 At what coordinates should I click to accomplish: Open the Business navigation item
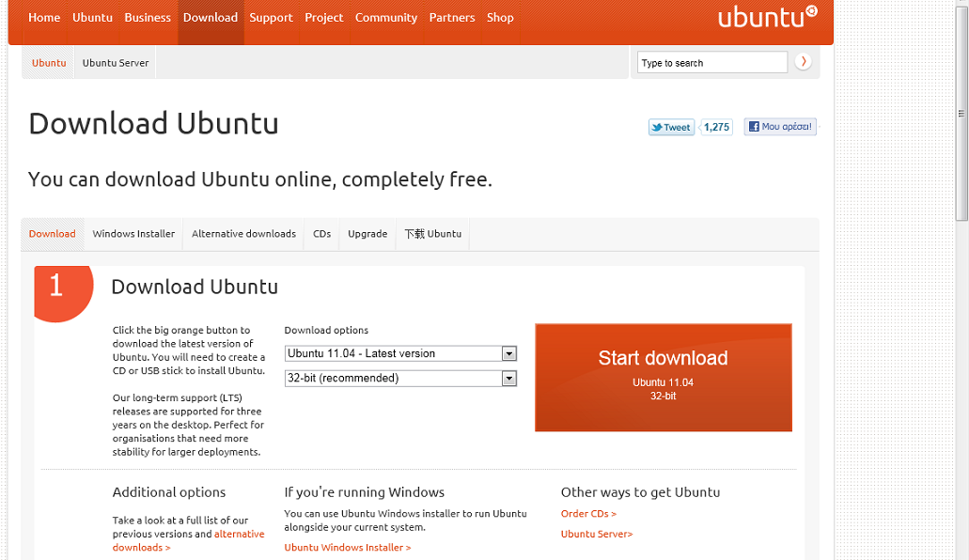coord(147,18)
